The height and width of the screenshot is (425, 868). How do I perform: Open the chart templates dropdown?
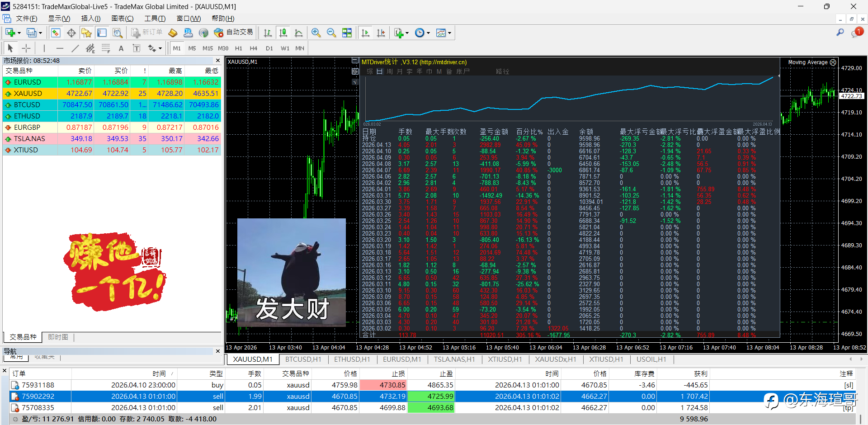point(449,33)
